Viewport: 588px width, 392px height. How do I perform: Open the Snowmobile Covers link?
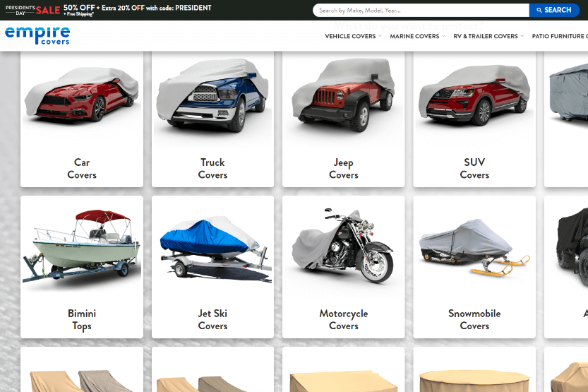tap(474, 319)
